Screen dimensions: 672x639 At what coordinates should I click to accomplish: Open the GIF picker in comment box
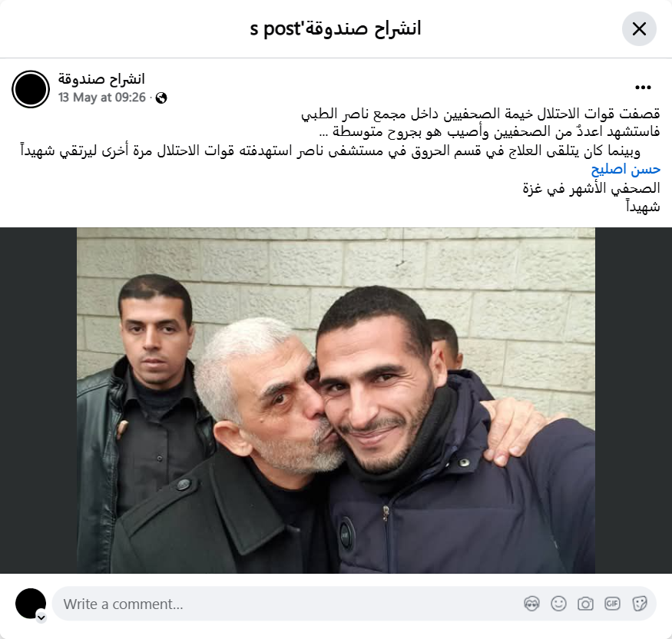[x=612, y=604]
